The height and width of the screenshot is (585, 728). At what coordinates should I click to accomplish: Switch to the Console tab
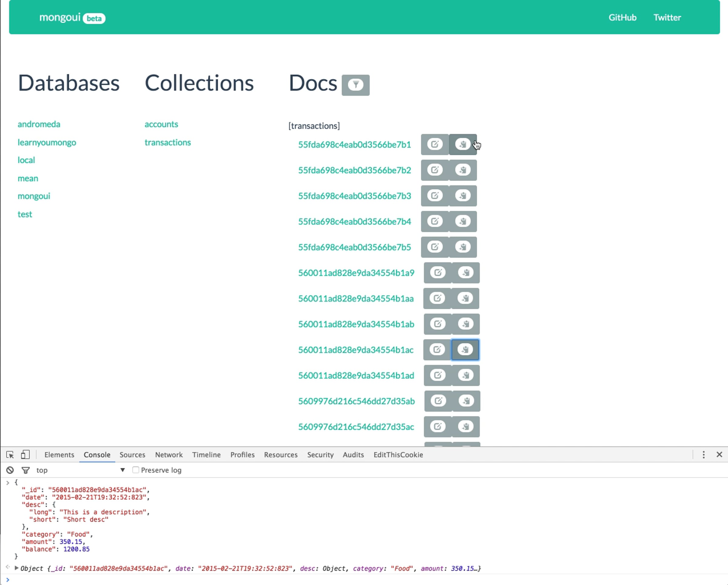coord(97,455)
